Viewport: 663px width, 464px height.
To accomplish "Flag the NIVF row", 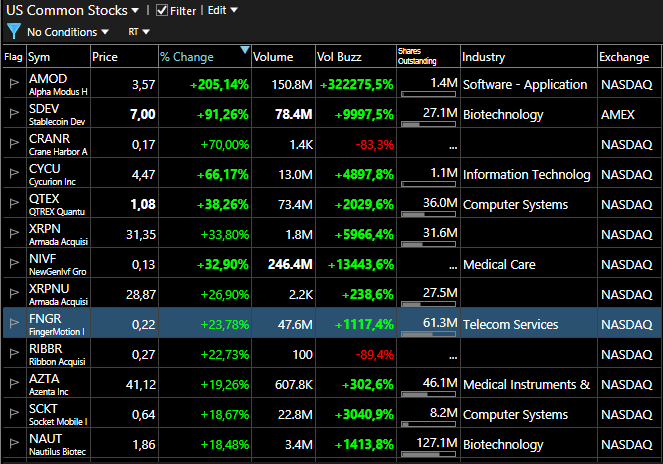I will pyautogui.click(x=14, y=264).
